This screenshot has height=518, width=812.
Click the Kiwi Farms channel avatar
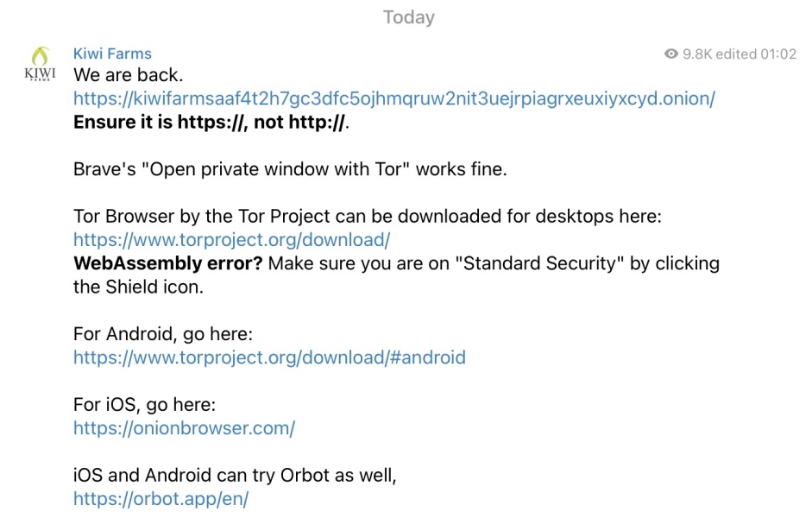[x=40, y=63]
